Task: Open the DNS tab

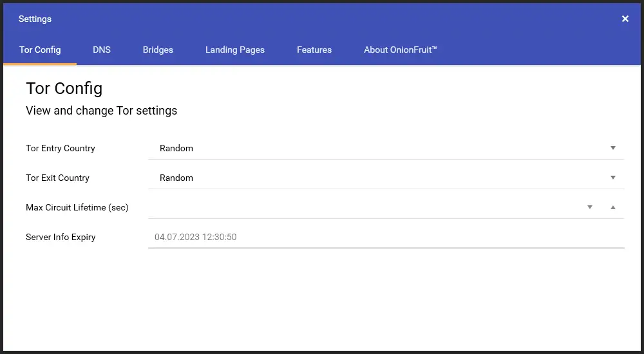Action: tap(102, 50)
